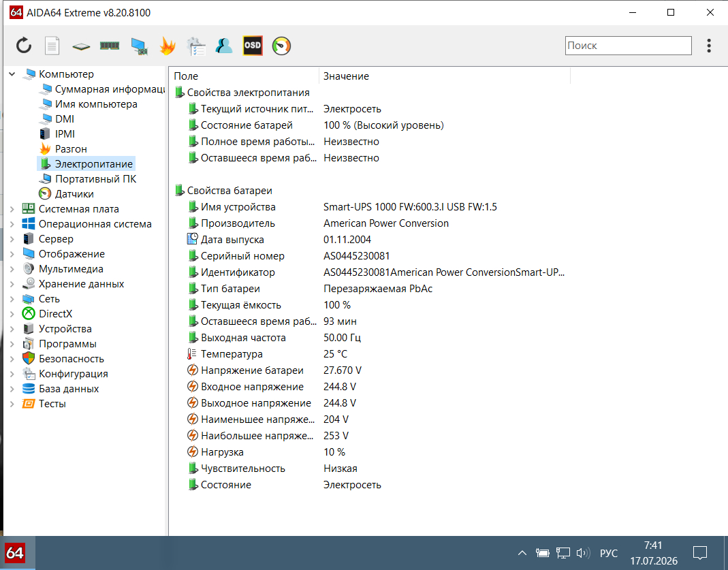Click the user profile toolbar icon
728x570 pixels.
[224, 46]
